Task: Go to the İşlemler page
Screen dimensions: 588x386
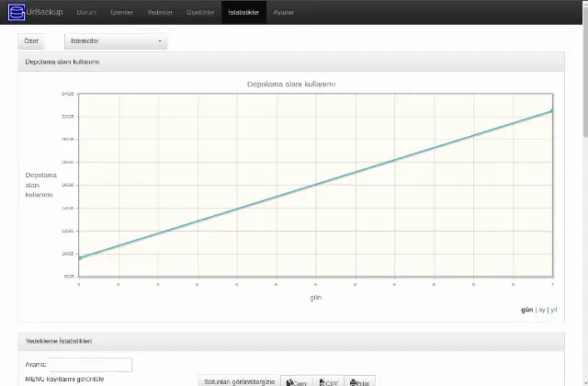Action: coord(121,12)
